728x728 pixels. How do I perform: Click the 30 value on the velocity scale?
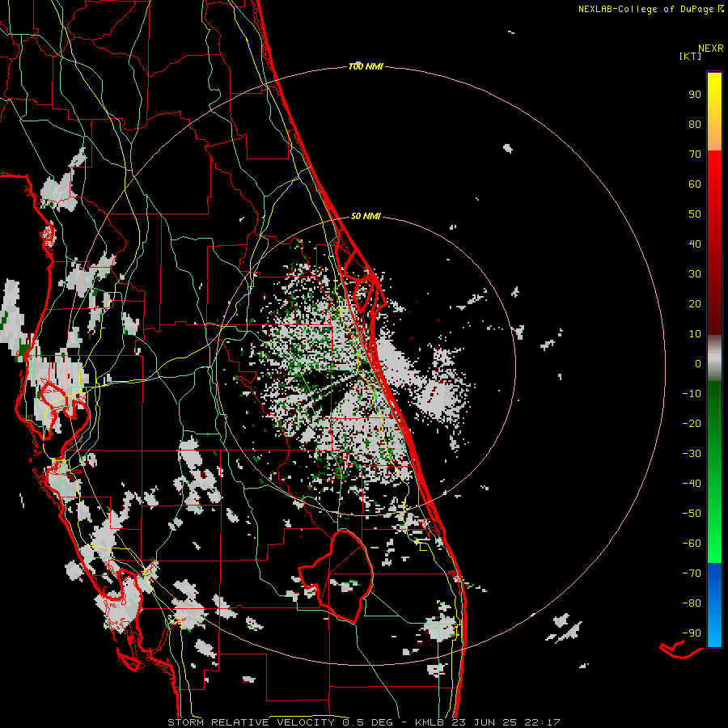point(695,274)
